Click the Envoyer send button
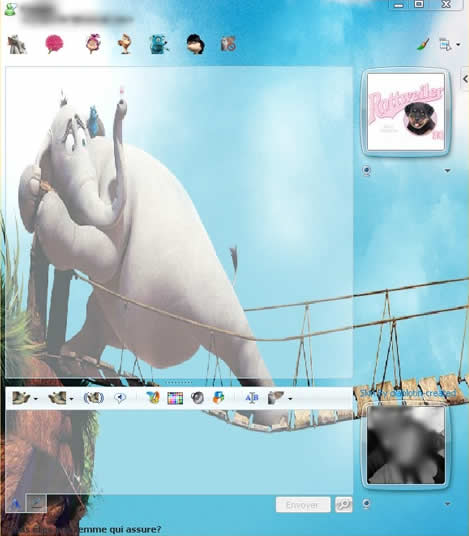469x536 pixels. tap(303, 505)
